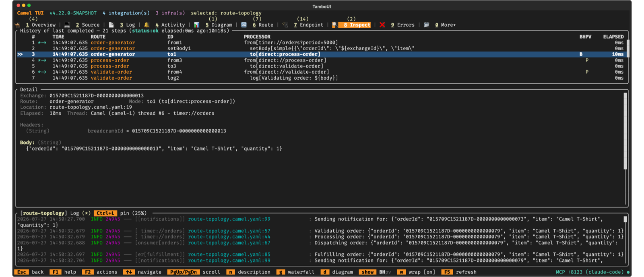Click the ELAPSED column header
The width and height of the screenshot is (644, 277).
(613, 37)
